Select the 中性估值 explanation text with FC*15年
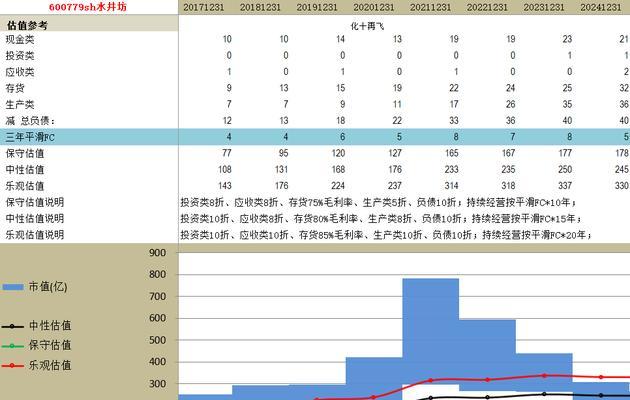 point(381,218)
